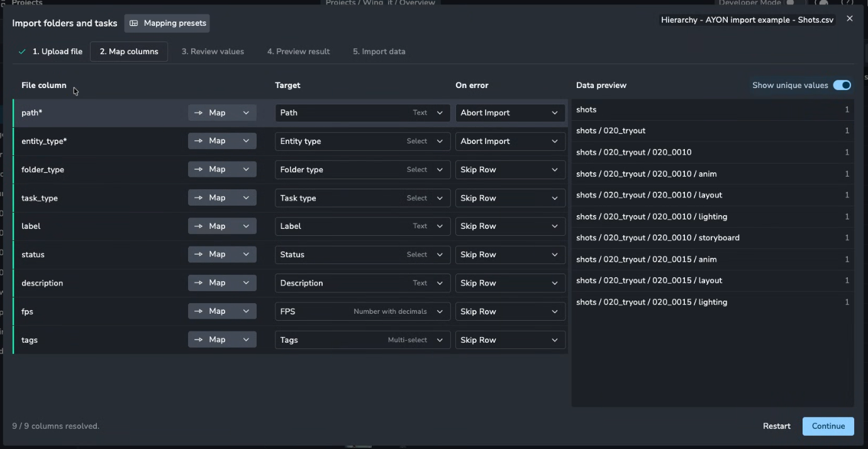Change tags row Skip Row error option
The width and height of the screenshot is (868, 449).
click(x=510, y=340)
